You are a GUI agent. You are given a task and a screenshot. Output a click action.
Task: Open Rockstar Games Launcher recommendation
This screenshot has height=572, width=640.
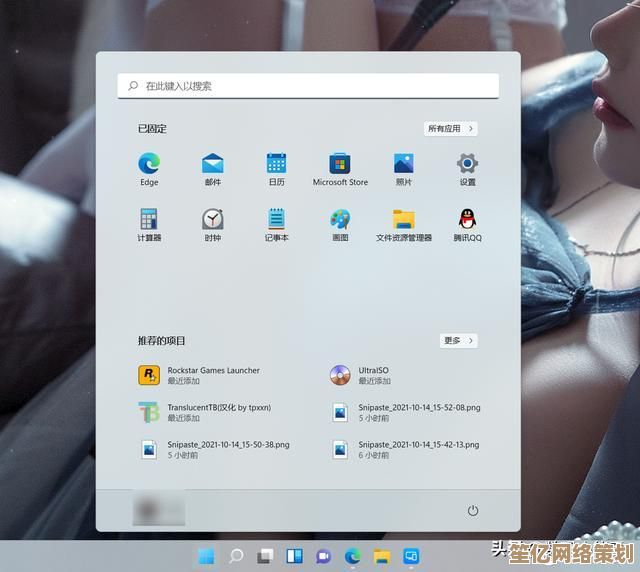(x=200, y=375)
